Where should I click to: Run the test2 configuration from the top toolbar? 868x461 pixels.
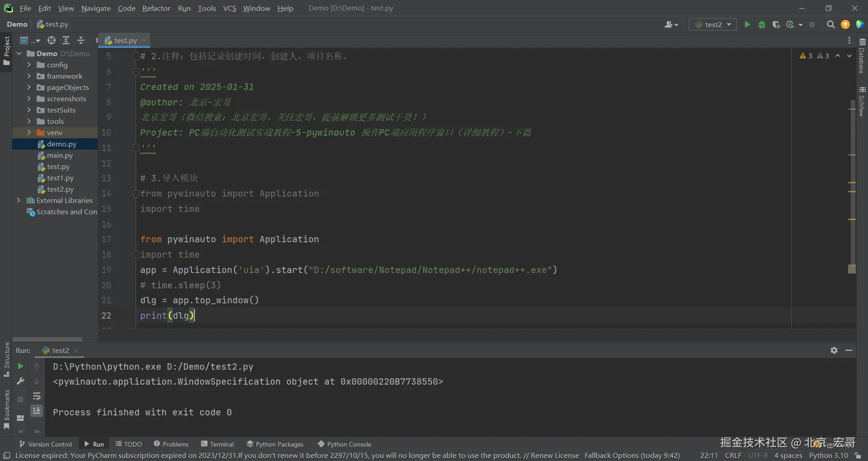747,24
